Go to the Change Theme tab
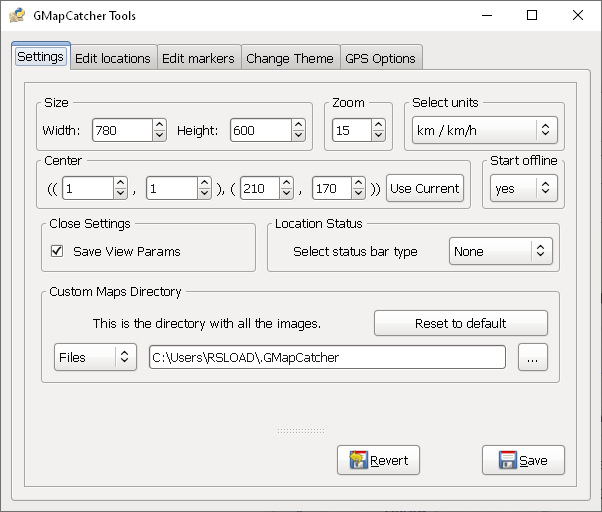This screenshot has height=512, width=602. click(x=289, y=58)
